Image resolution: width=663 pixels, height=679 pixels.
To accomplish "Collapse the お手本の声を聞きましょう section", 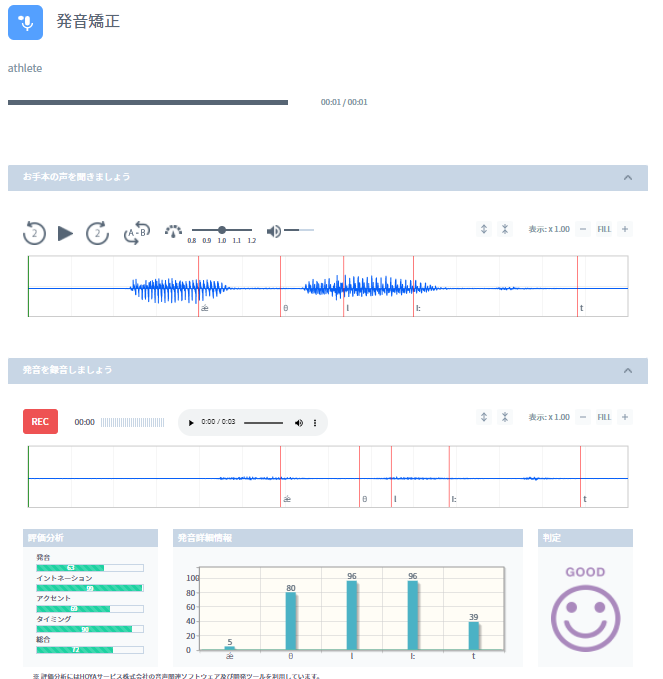I will pyautogui.click(x=627, y=178).
